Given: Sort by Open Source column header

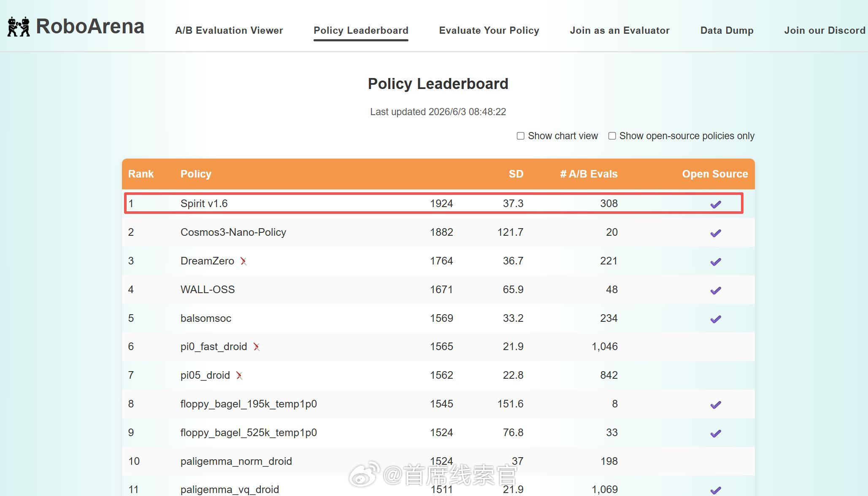Looking at the screenshot, I should tap(715, 174).
